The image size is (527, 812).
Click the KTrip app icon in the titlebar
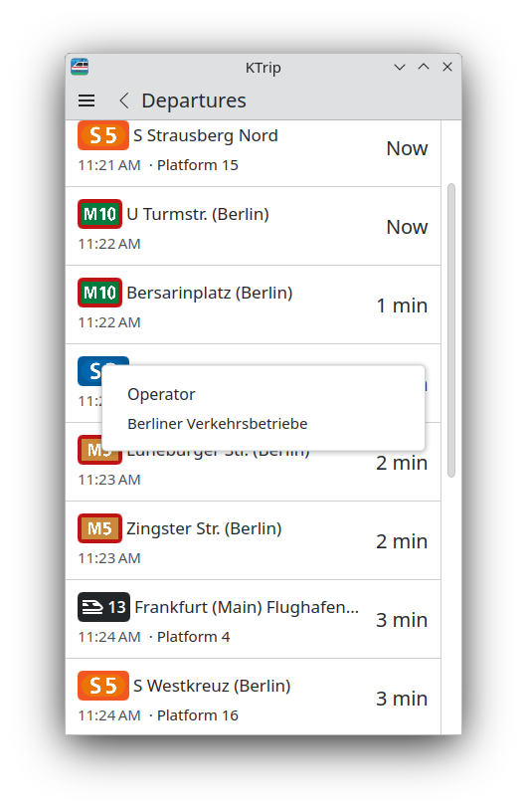pyautogui.click(x=80, y=67)
